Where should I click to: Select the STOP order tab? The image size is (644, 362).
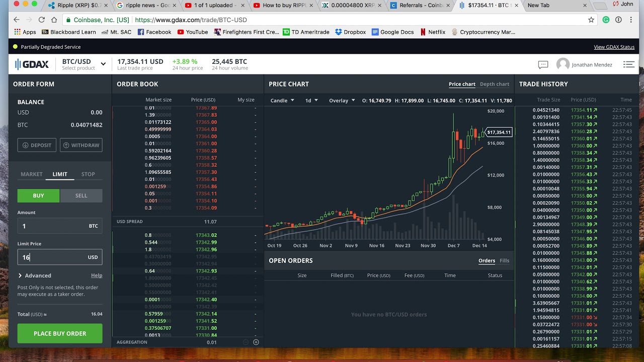point(88,174)
